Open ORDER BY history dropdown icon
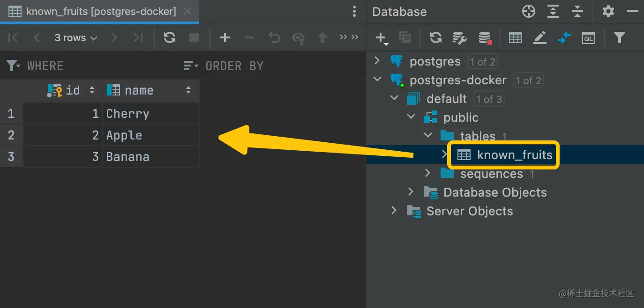Viewport: 644px width, 308px height. point(191,66)
